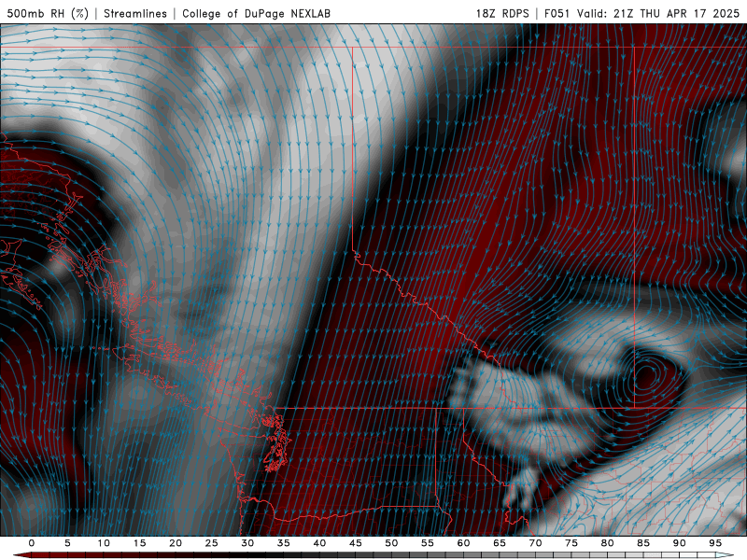747x560 pixels.
Task: Click the 'Streamlines' header label
Action: 135,13
